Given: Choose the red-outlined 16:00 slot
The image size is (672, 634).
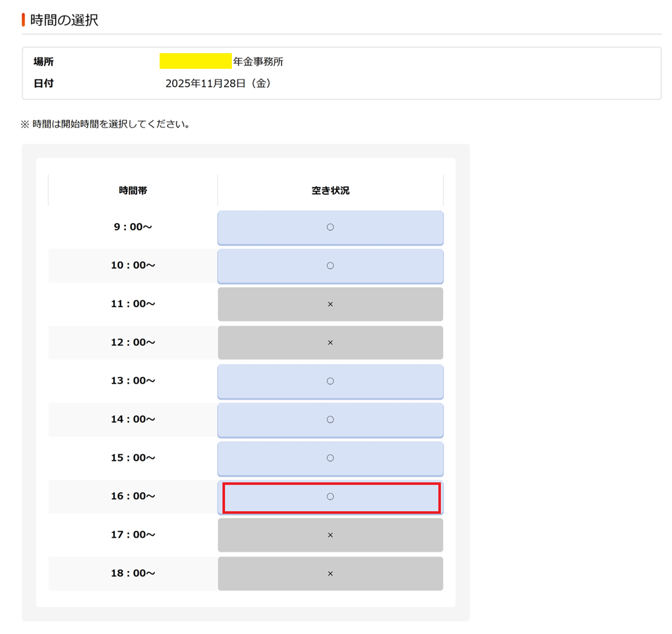Looking at the screenshot, I should [x=330, y=497].
